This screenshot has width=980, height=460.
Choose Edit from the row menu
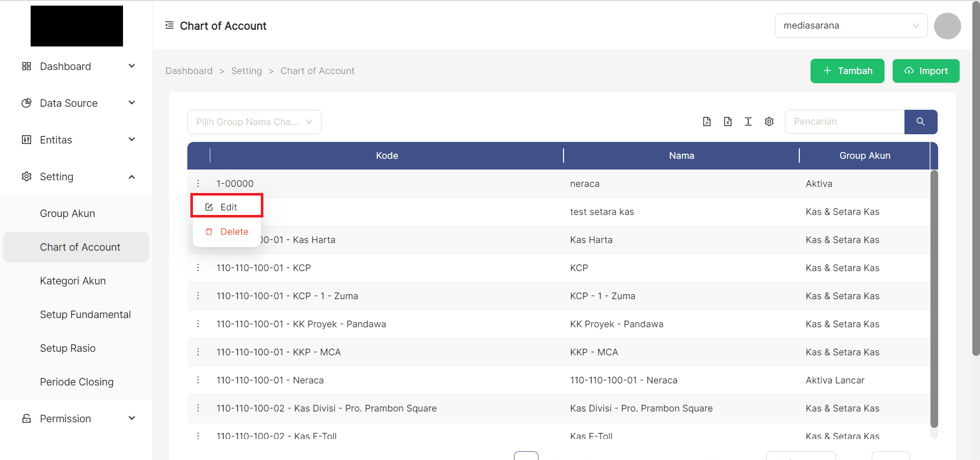tap(227, 207)
